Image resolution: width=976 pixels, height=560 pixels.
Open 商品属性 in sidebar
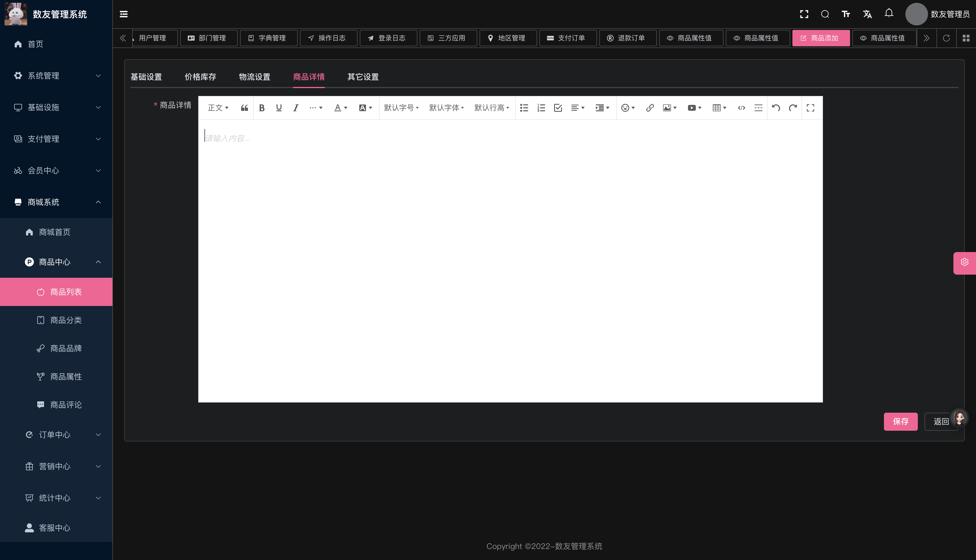point(56,377)
